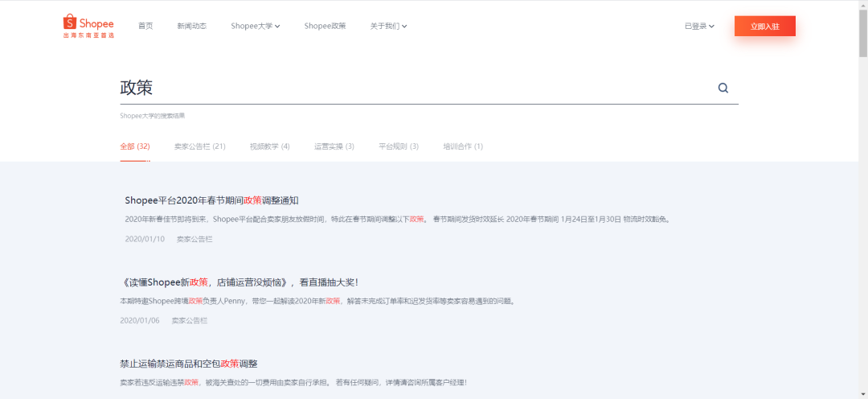Open the 首页 nav item

tap(145, 26)
